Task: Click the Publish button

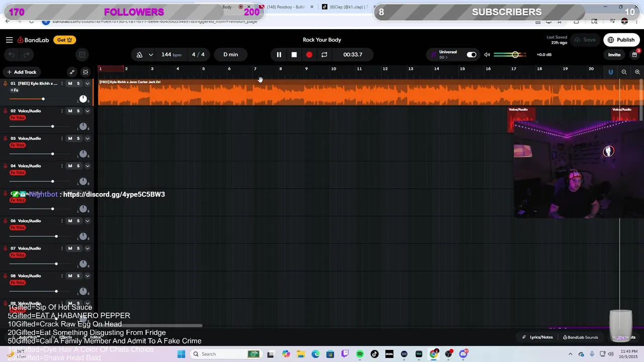Action: pos(621,40)
